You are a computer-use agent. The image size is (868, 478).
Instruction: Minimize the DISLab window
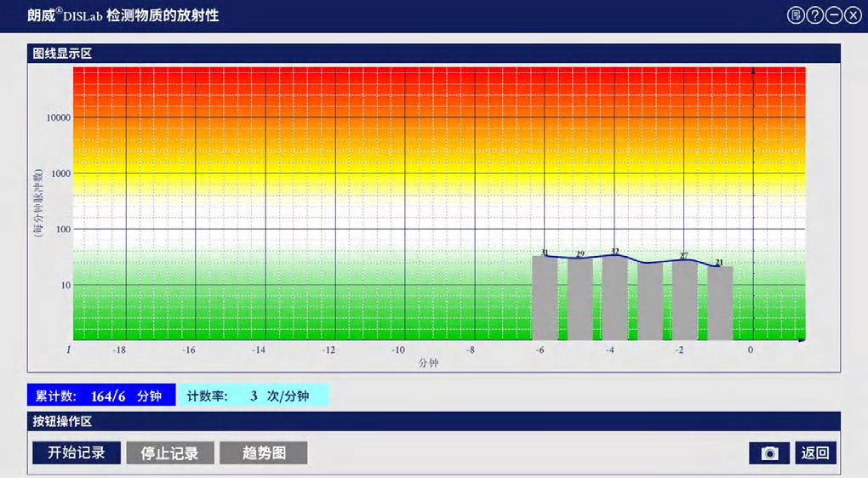click(834, 15)
